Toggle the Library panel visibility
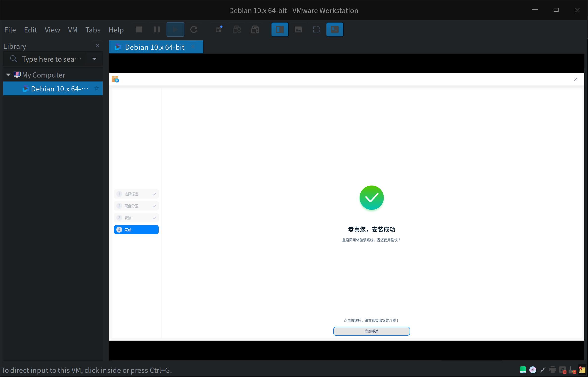 (x=280, y=29)
